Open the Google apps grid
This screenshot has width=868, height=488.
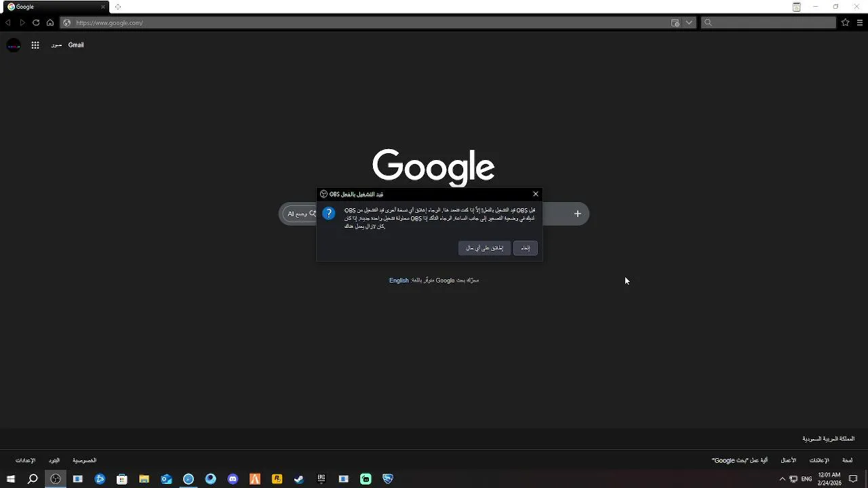(35, 45)
